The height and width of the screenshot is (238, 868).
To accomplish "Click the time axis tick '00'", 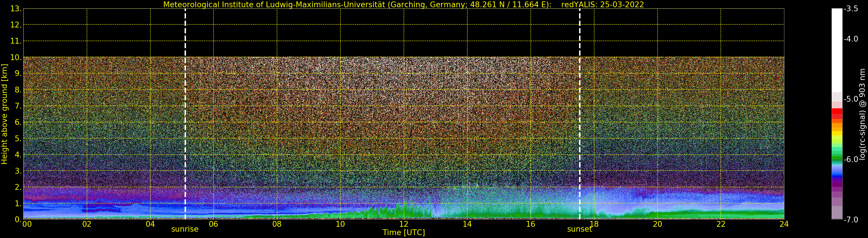I will pyautogui.click(x=27, y=224).
